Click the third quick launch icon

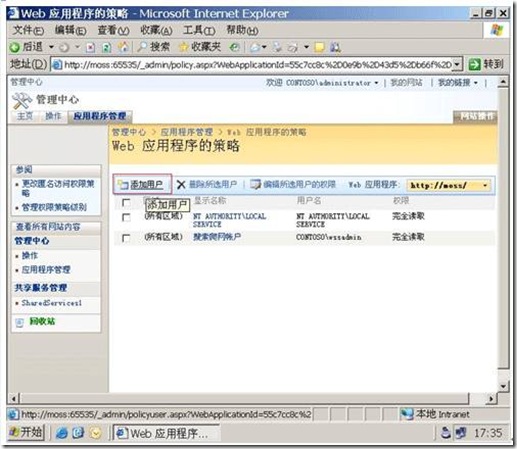coord(95,433)
